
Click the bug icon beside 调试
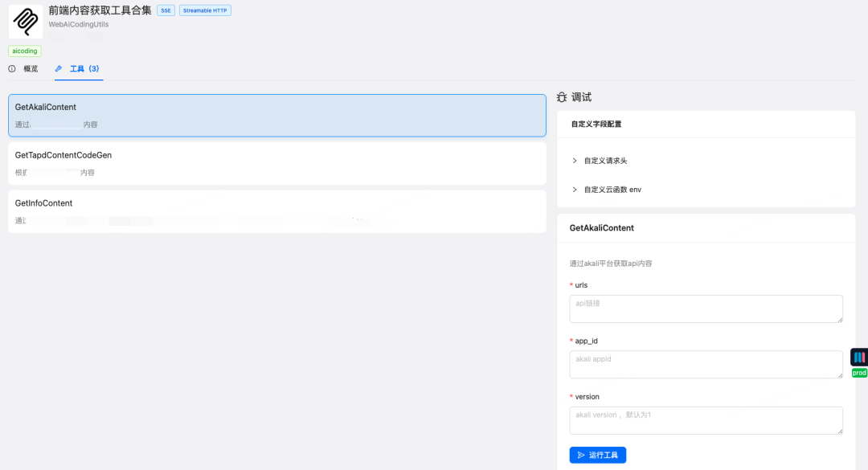[x=562, y=97]
